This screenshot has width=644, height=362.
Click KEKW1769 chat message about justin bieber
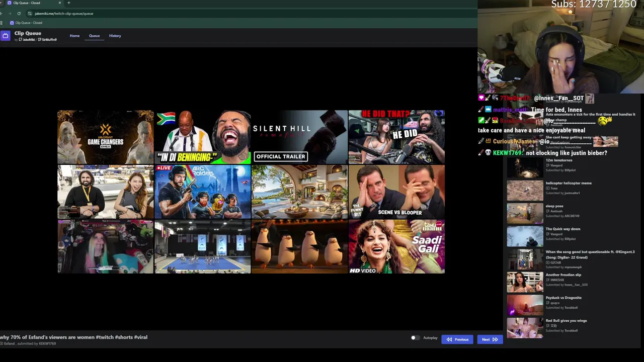point(542,153)
